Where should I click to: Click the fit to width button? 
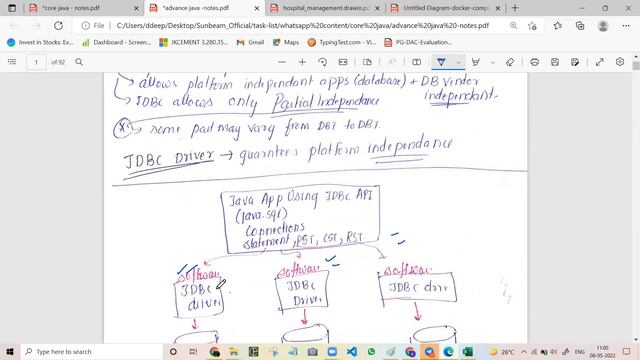click(x=343, y=62)
